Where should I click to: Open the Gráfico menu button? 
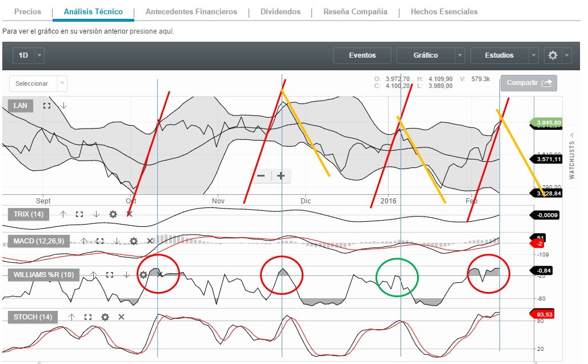pyautogui.click(x=426, y=55)
